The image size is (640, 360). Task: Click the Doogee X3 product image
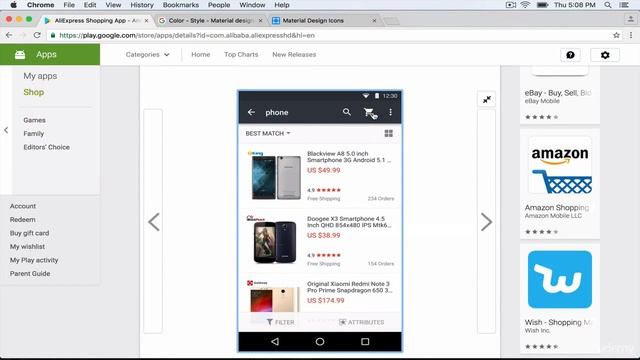(275, 241)
